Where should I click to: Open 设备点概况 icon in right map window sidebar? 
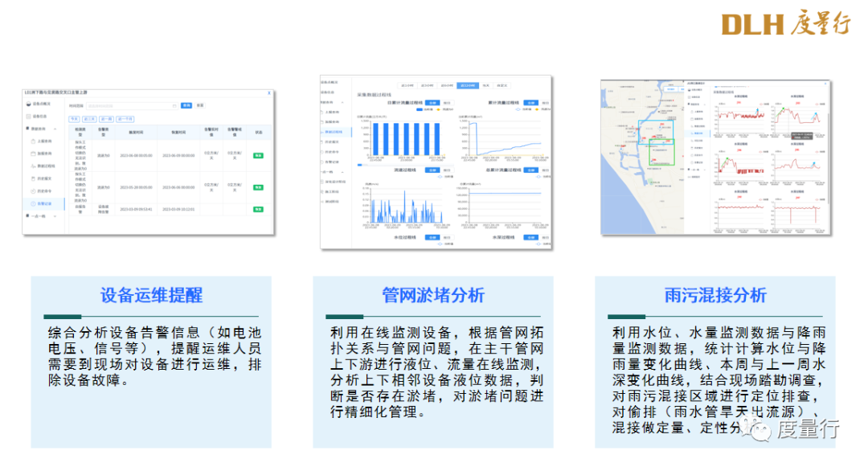coord(690,90)
